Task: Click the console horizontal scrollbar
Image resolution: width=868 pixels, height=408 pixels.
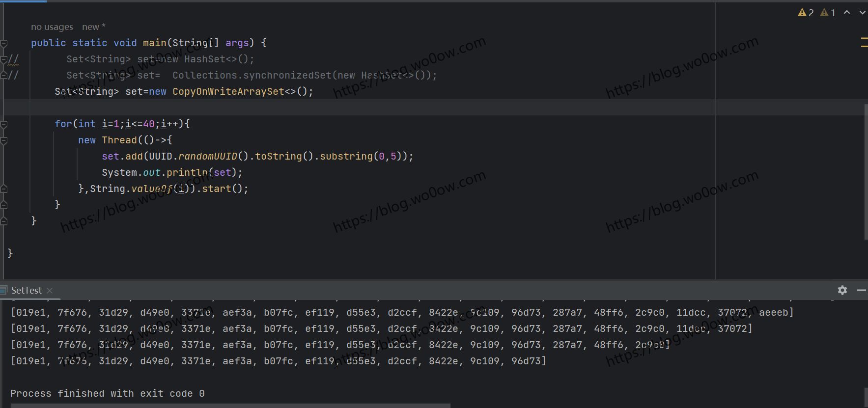Action: pyautogui.click(x=230, y=406)
